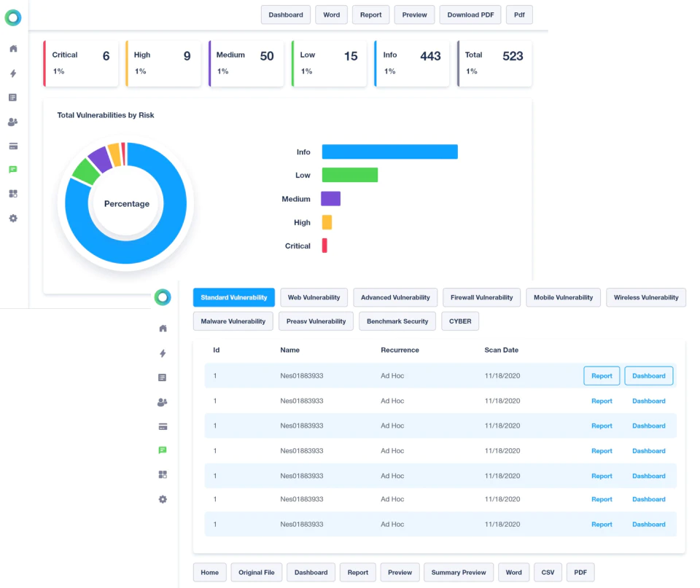This screenshot has height=588, width=700.
Task: Open the green chat icon in upper sidebar
Action: (13, 170)
